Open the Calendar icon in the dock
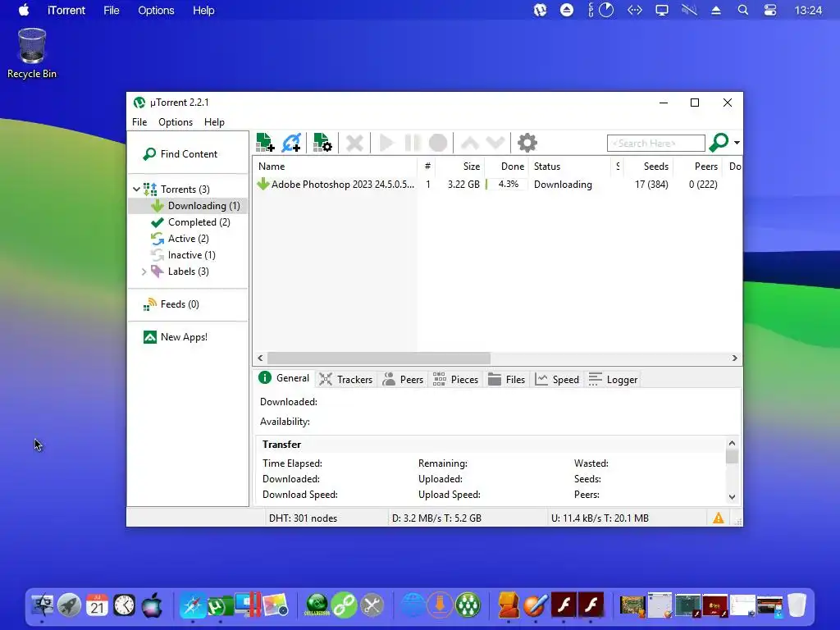The height and width of the screenshot is (630, 840). click(97, 605)
